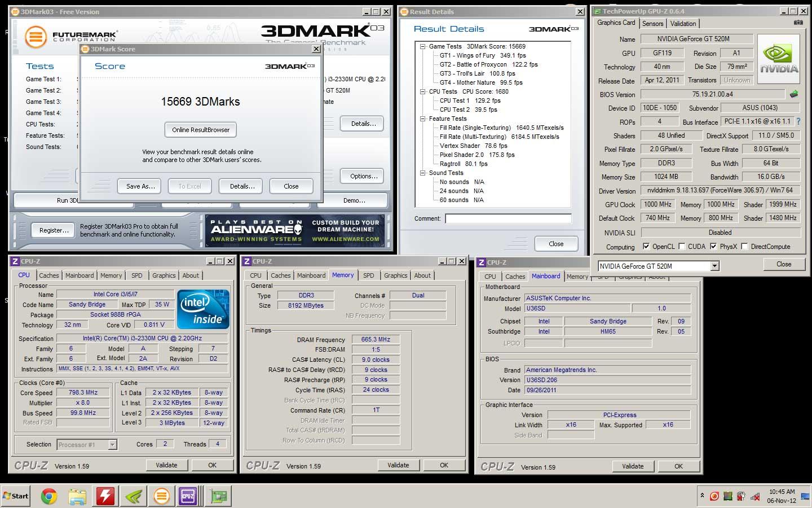This screenshot has height=508, width=812.
Task: Click the green bars system tray icon
Action: (x=727, y=496)
